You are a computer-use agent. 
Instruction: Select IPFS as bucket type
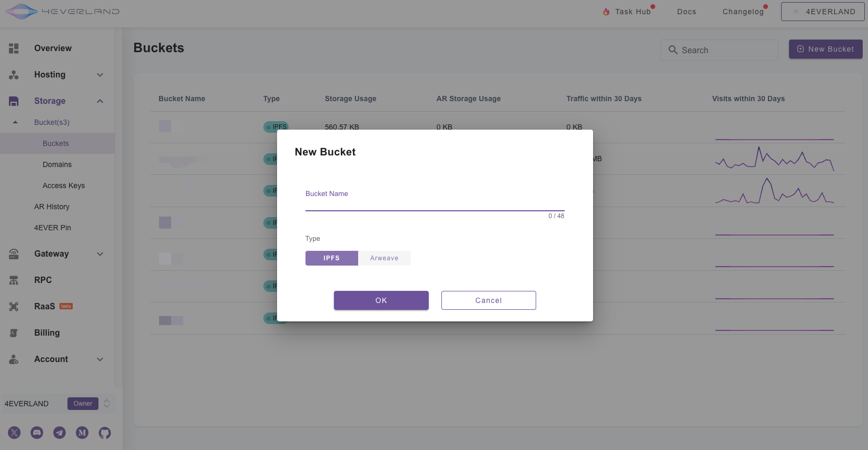[331, 258]
